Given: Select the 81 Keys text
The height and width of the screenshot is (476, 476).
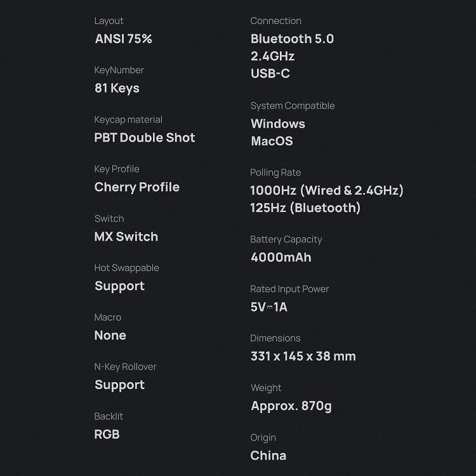Looking at the screenshot, I should [117, 88].
